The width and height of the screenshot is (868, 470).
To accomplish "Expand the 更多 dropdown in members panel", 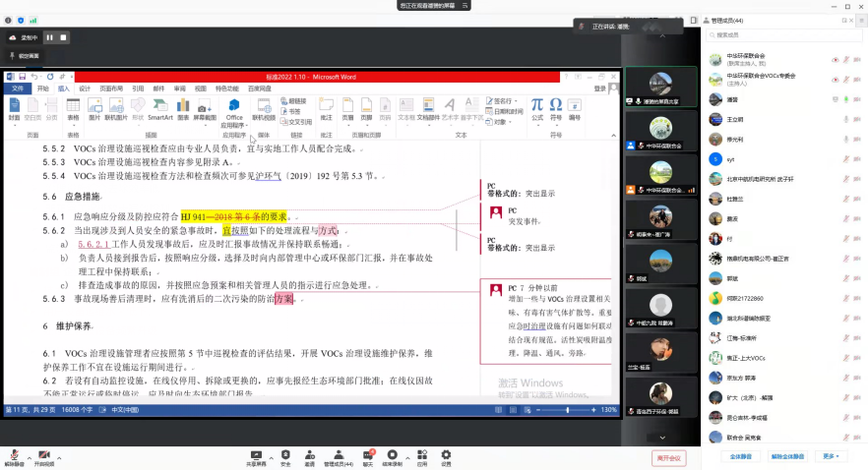I will point(833,456).
